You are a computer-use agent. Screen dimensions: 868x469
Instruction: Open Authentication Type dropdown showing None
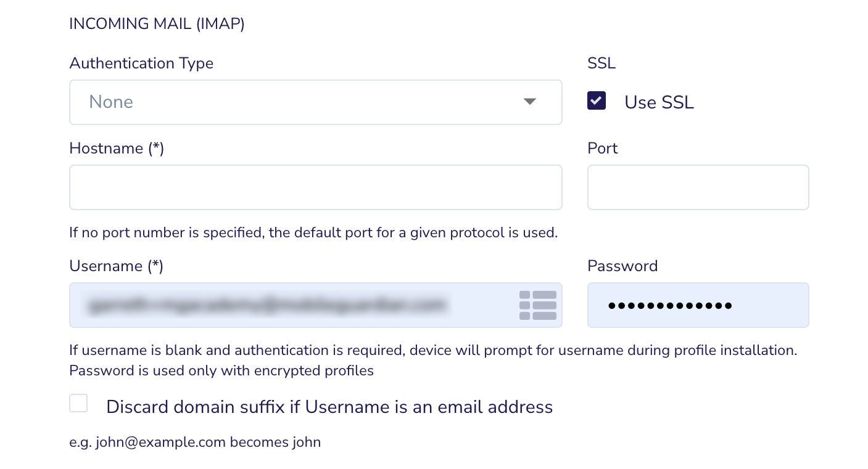316,102
